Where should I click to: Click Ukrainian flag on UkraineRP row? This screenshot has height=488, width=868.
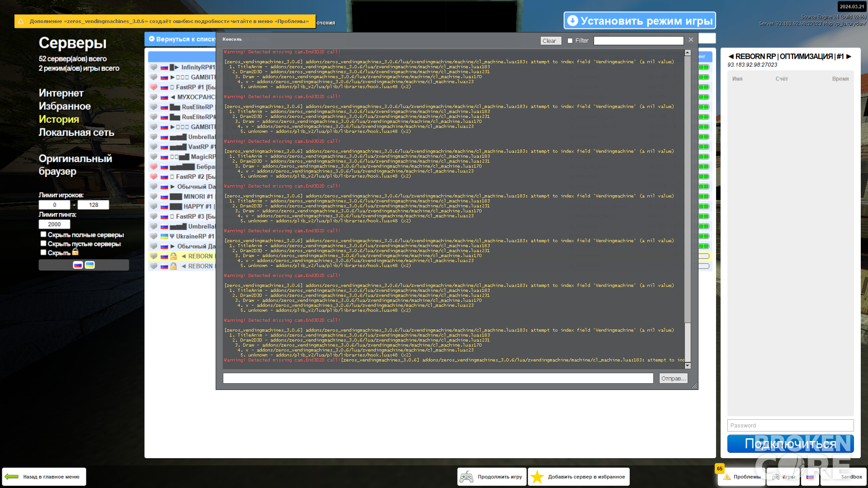click(x=165, y=236)
